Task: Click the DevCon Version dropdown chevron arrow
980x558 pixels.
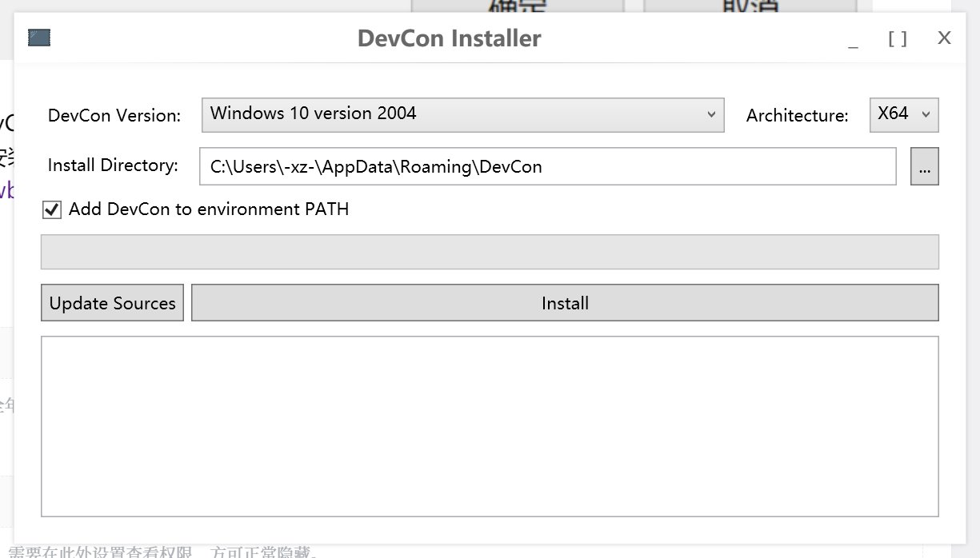Action: (711, 114)
